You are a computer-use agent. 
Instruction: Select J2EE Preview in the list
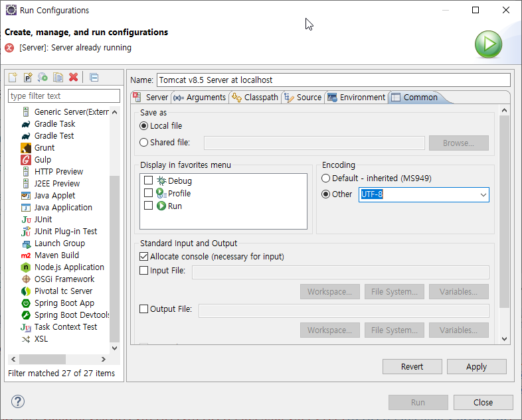click(57, 184)
